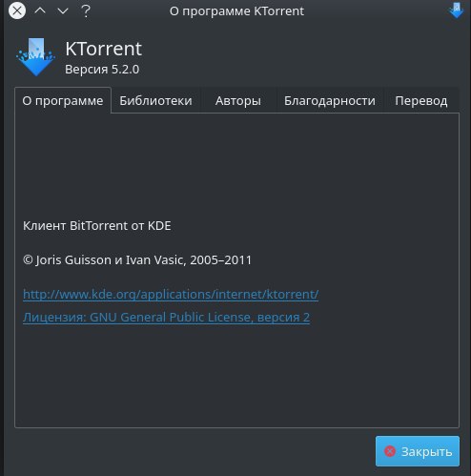Click the title text О программе KTorrent

(x=236, y=11)
